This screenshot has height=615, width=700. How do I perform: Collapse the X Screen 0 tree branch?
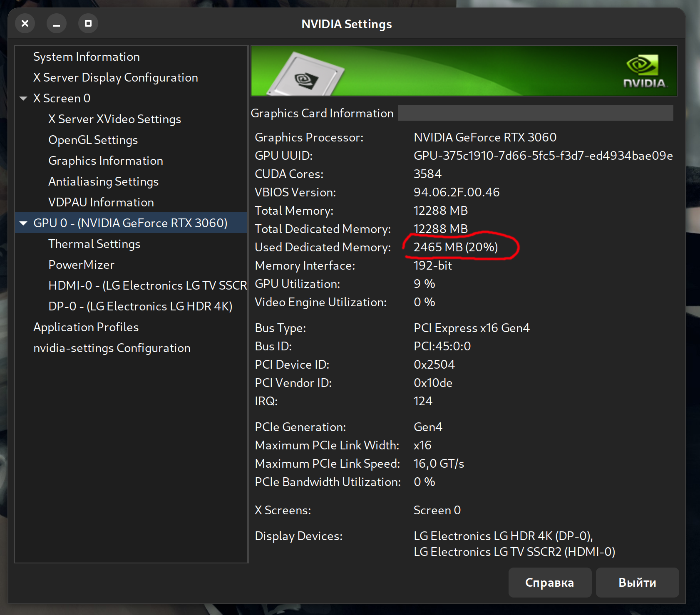pyautogui.click(x=23, y=99)
